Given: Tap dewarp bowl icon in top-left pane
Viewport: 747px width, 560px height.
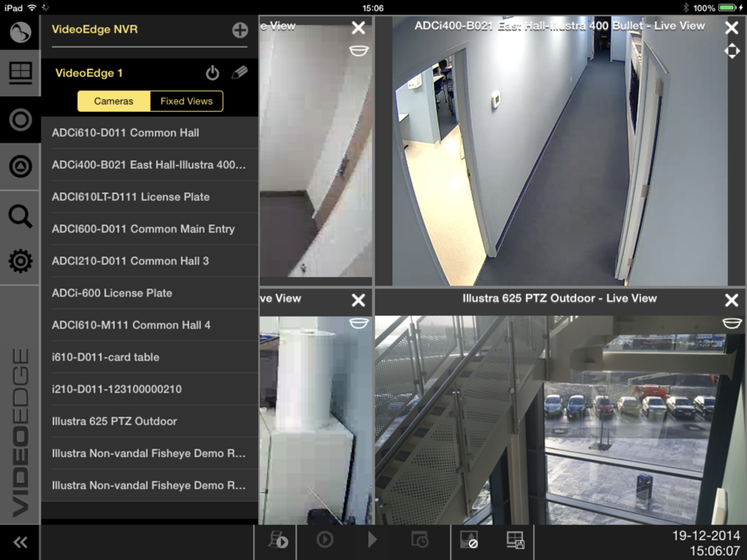Looking at the screenshot, I should pyautogui.click(x=359, y=51).
